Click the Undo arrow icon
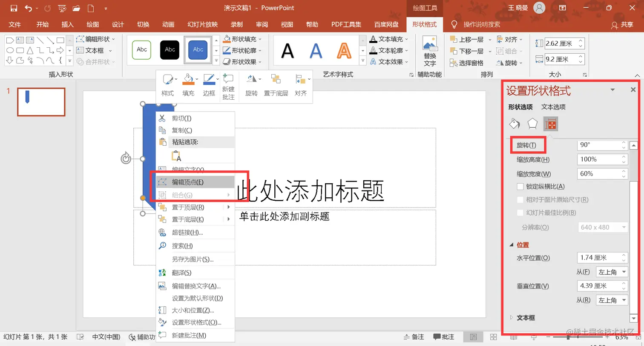The height and width of the screenshot is (346, 644). tap(28, 8)
